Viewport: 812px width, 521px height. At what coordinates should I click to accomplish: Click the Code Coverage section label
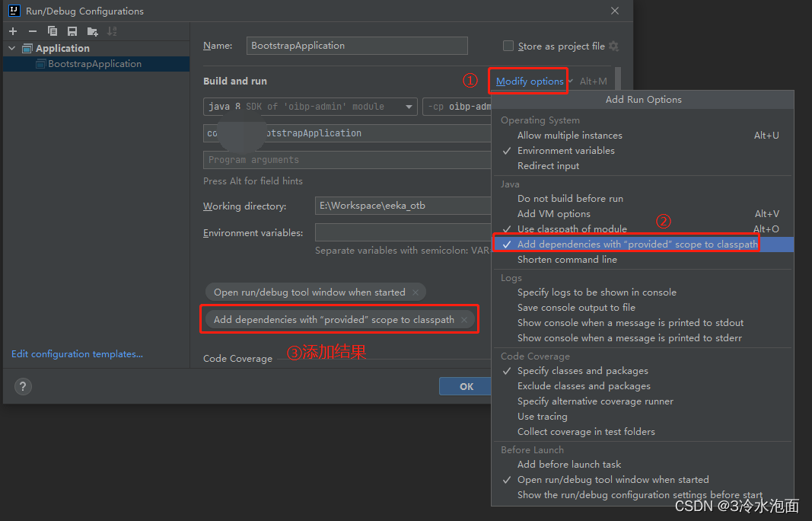point(237,359)
